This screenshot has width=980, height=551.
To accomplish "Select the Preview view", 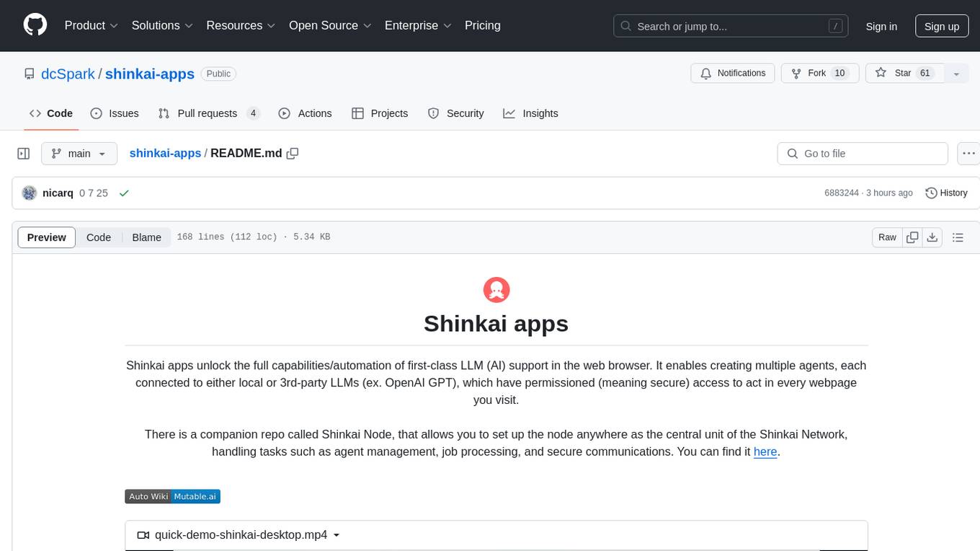I will pyautogui.click(x=47, y=237).
